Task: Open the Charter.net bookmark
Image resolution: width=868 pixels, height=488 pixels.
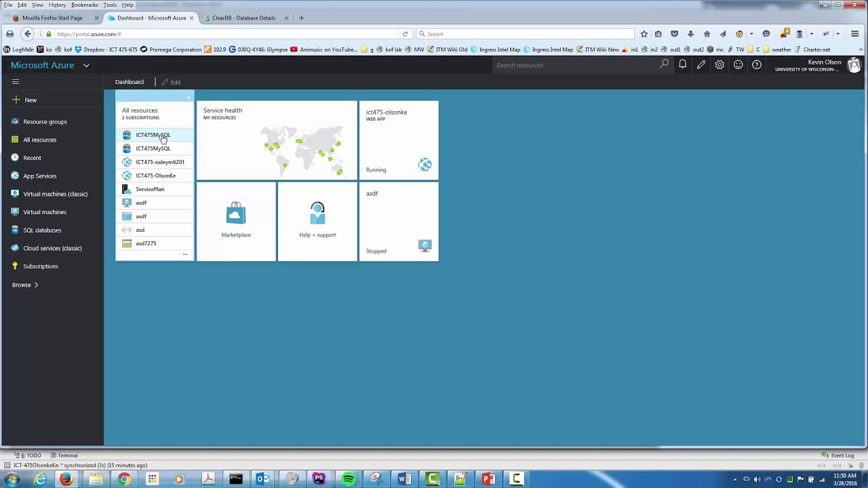Action: (812, 49)
